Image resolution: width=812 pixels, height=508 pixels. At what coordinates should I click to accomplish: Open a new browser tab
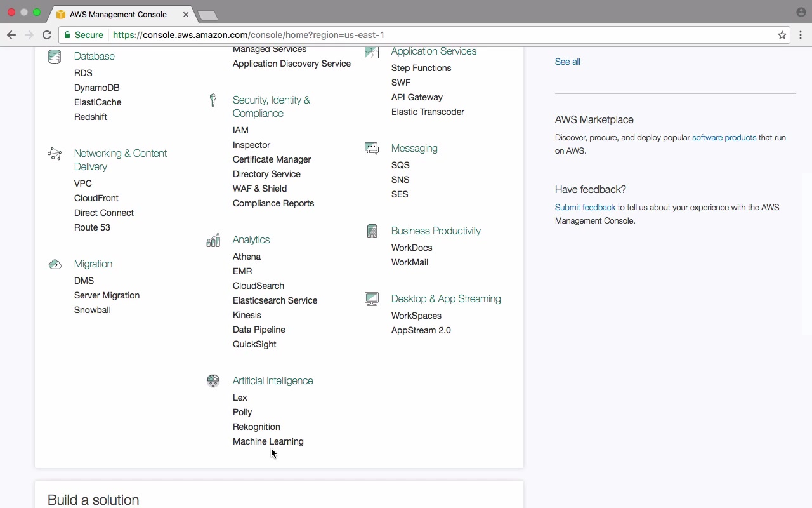pos(207,15)
